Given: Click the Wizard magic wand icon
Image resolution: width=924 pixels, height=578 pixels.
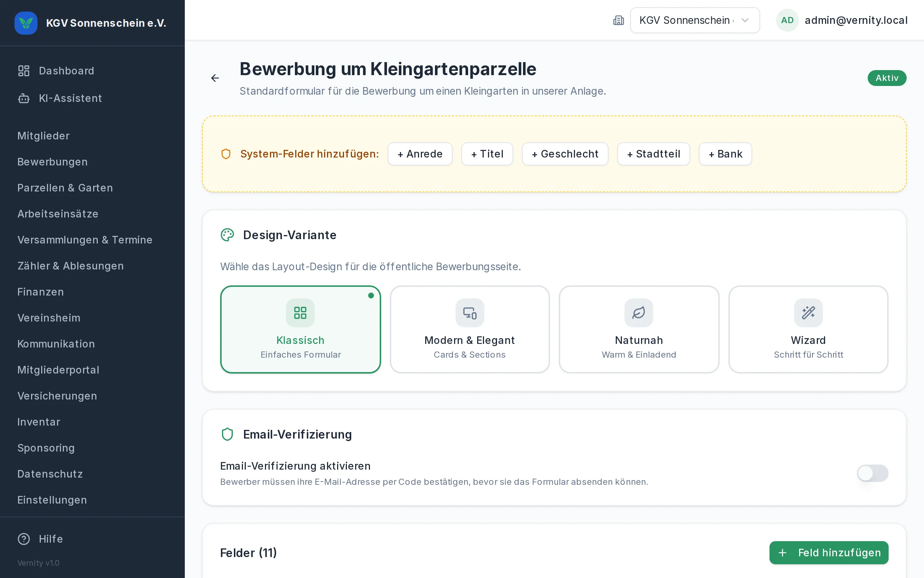Looking at the screenshot, I should tap(808, 313).
